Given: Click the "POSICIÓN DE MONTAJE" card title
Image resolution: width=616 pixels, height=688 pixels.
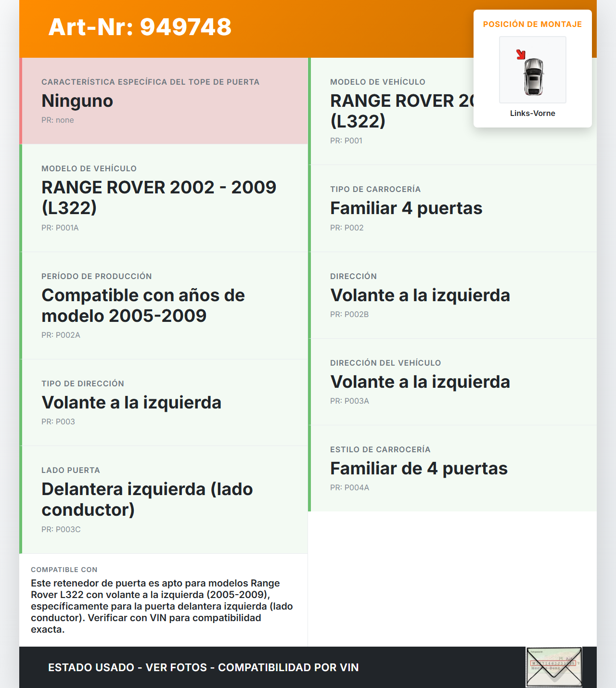Looking at the screenshot, I should (x=532, y=24).
